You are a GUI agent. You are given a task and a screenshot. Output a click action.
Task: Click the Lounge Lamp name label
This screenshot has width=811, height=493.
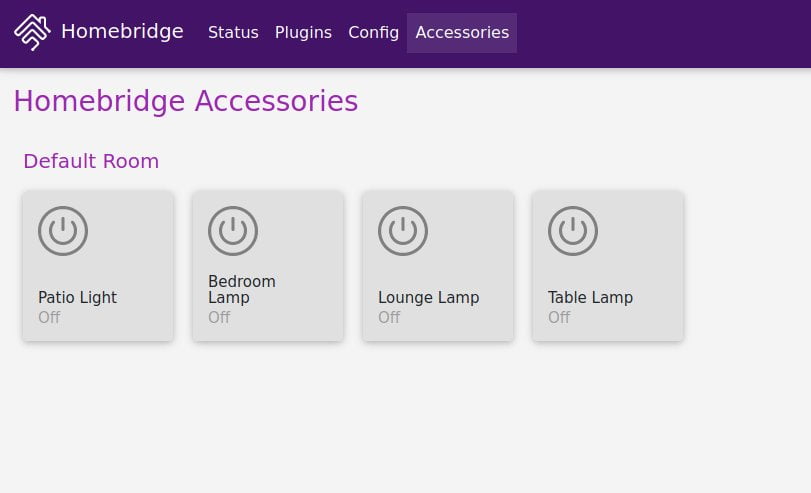tap(428, 297)
